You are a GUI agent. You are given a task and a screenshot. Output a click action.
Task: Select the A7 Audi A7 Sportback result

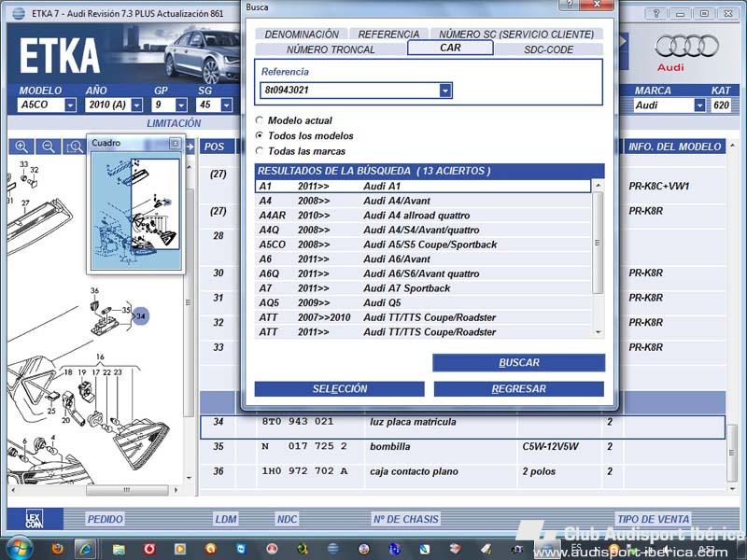(423, 288)
